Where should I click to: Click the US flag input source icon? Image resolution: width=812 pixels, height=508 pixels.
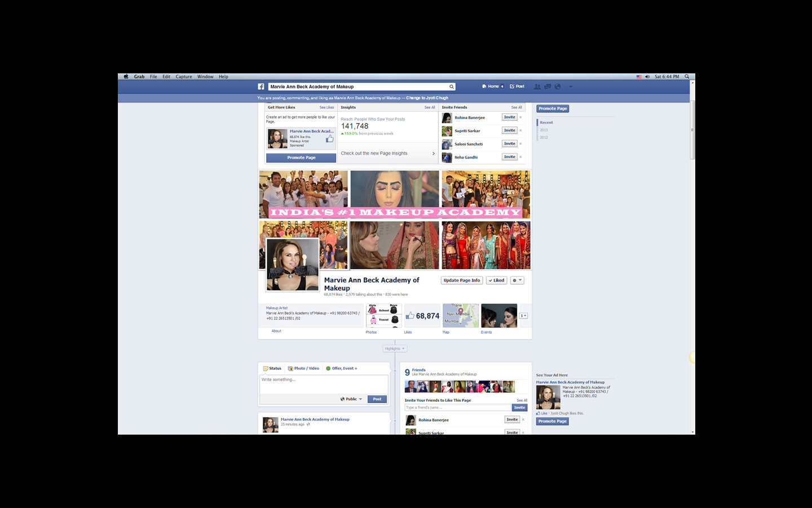[x=639, y=77]
